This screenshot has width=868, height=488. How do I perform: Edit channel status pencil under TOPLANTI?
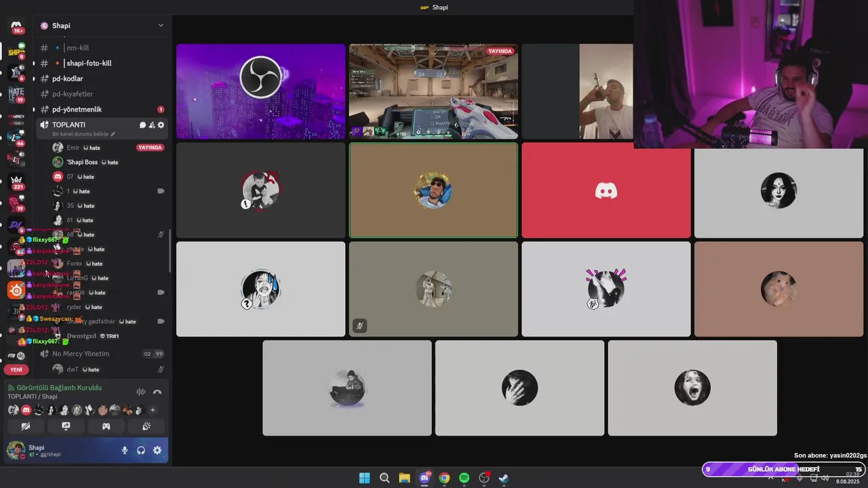tap(113, 134)
